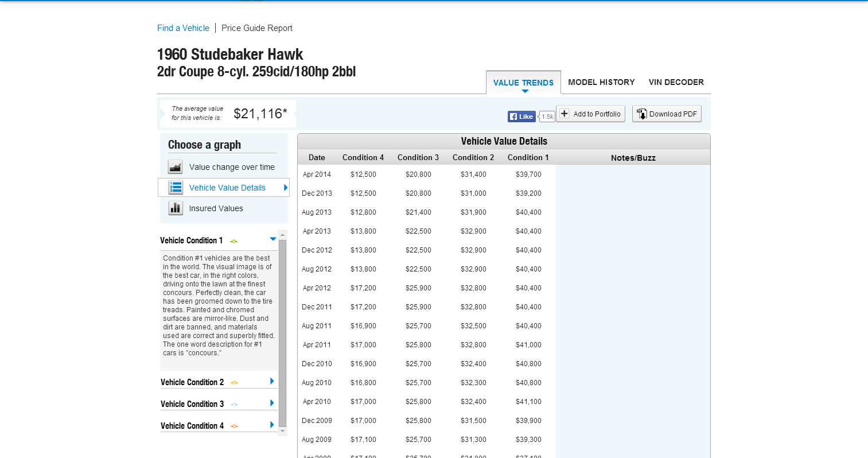Viewport: 868px width, 458px height.
Task: Click the $41,000 value in Apr 2011 row
Action: pyautogui.click(x=528, y=345)
